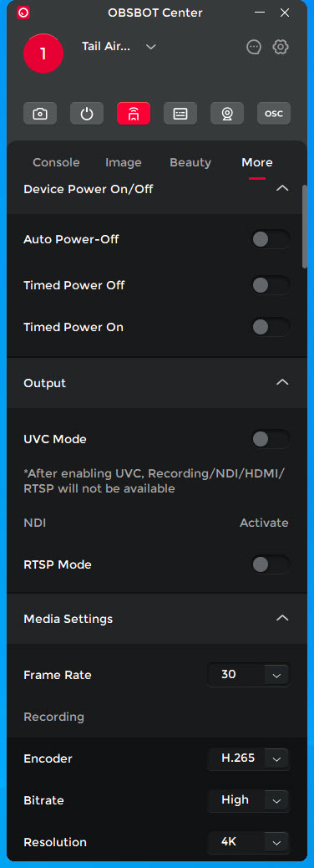Expand the Tail Air device selector arrow

151,47
